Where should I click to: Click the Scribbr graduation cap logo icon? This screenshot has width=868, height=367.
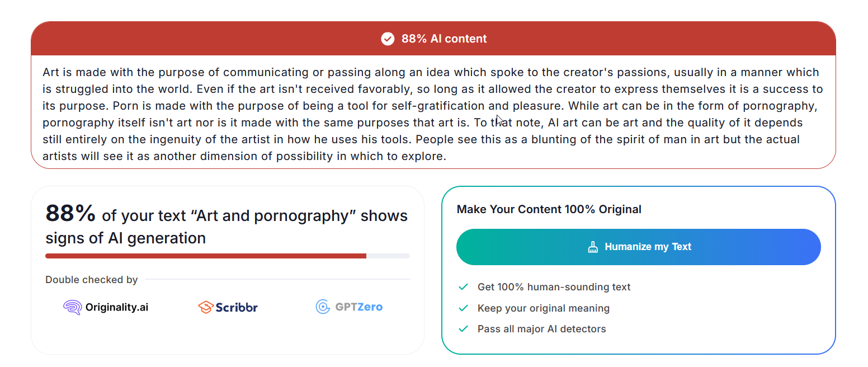206,307
